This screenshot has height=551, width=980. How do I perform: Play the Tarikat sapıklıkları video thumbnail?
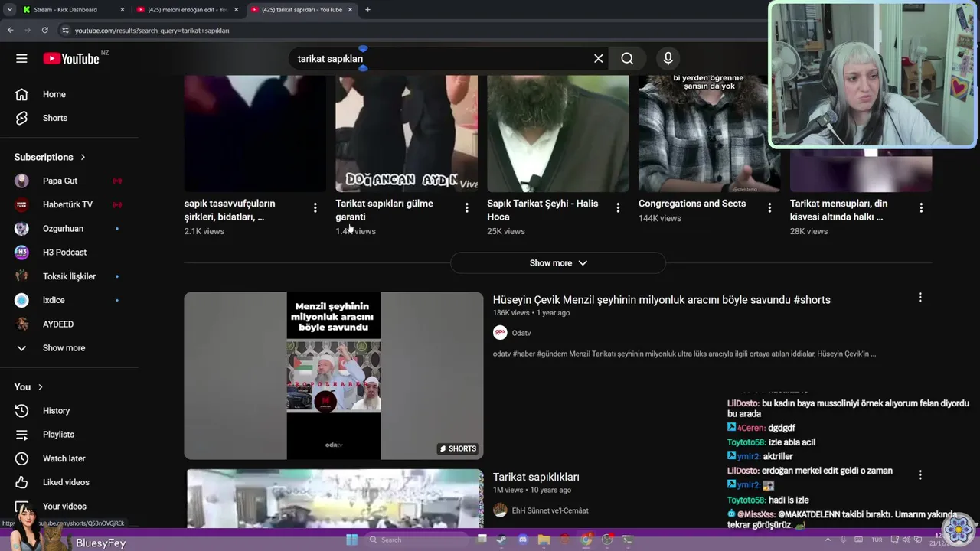tap(334, 498)
